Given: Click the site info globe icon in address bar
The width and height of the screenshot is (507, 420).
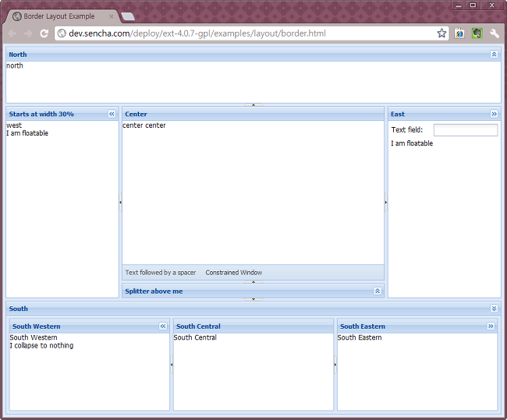Looking at the screenshot, I should tap(62, 34).
